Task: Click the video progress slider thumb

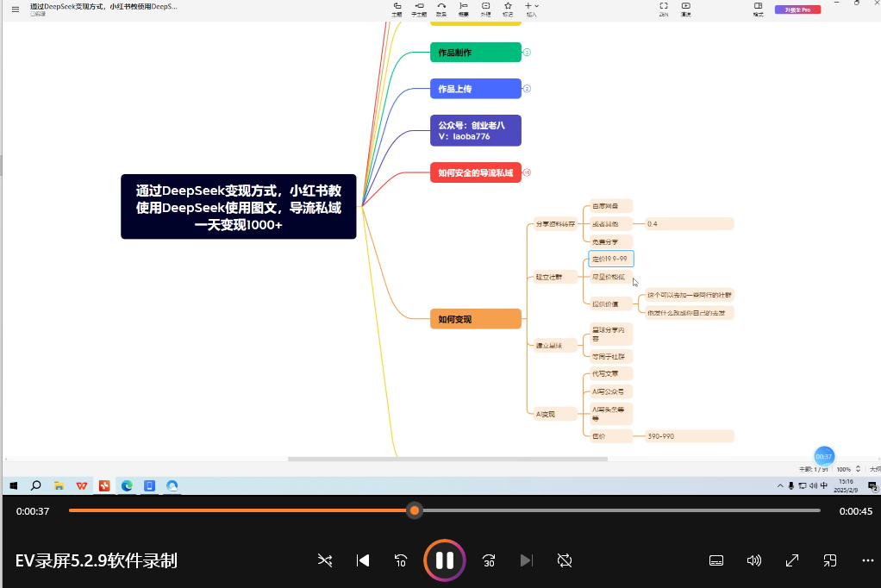Action: pyautogui.click(x=415, y=510)
